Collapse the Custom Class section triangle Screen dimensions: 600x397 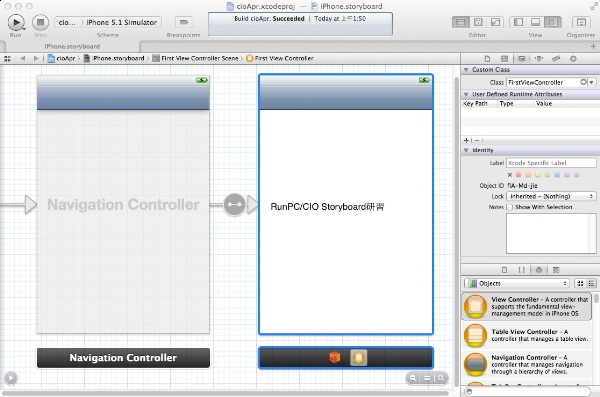point(466,70)
